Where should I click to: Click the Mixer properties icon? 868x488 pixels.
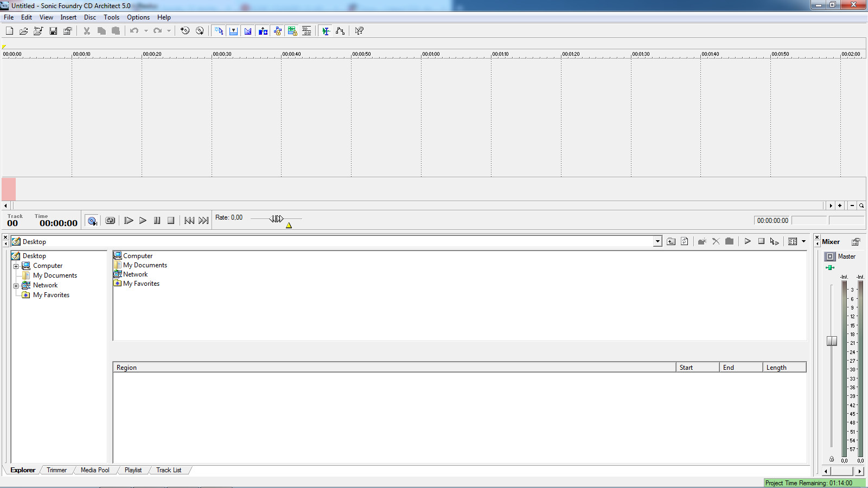(856, 242)
